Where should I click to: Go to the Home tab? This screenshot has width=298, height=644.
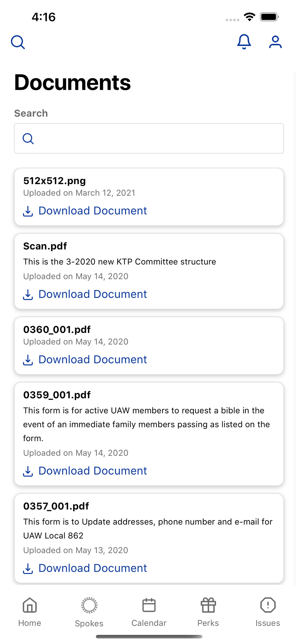(x=30, y=612)
